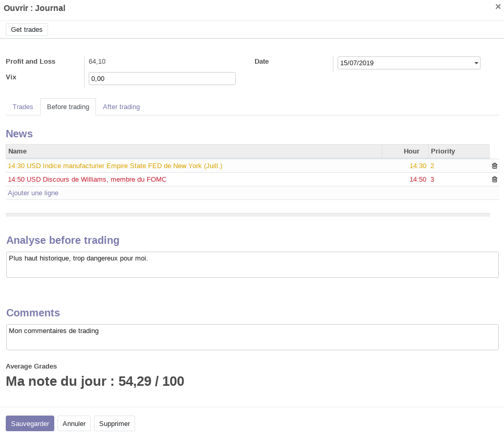Click the Analyse before trading text area
This screenshot has height=438, width=504.
(252, 265)
